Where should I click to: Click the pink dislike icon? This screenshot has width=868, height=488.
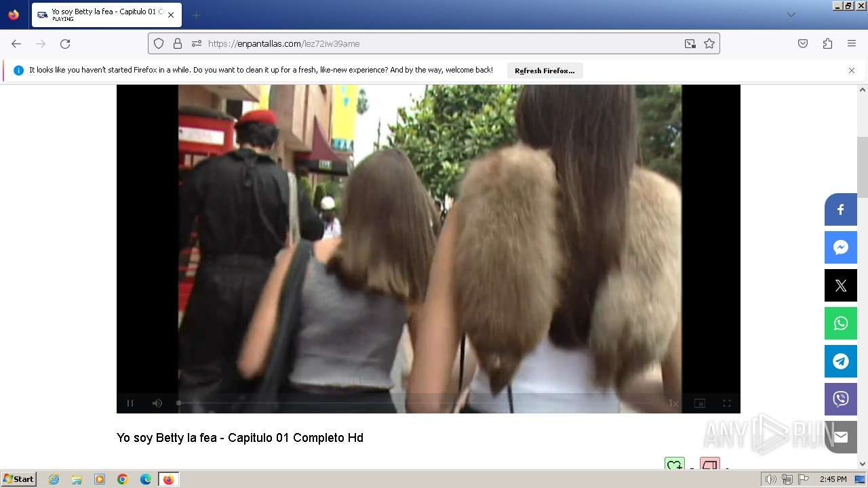pyautogui.click(x=709, y=464)
